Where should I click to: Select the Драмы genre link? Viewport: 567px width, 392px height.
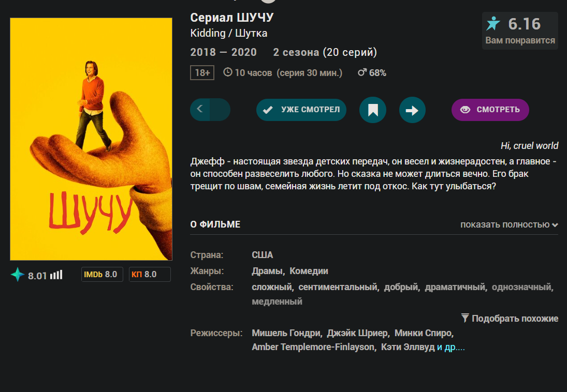(x=267, y=271)
